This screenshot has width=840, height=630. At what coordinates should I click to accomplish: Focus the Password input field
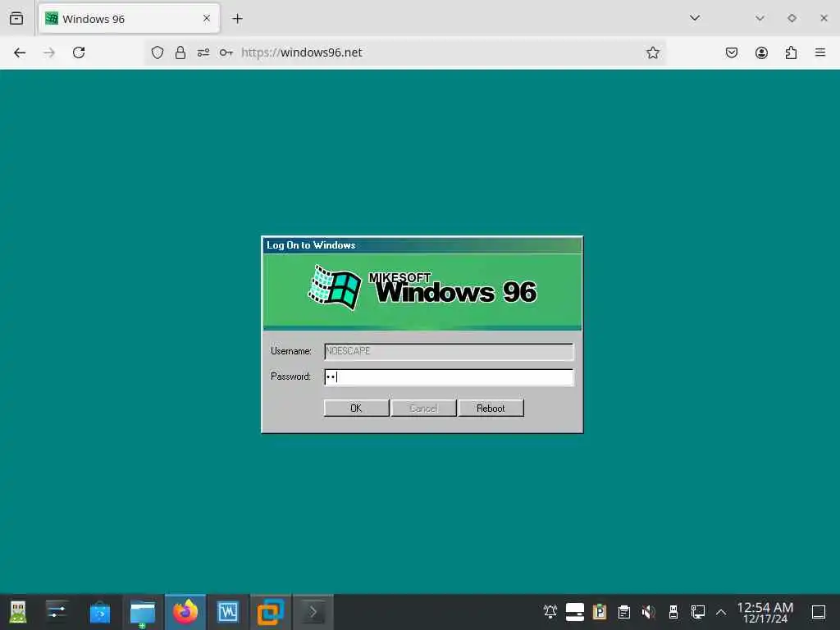tap(449, 377)
